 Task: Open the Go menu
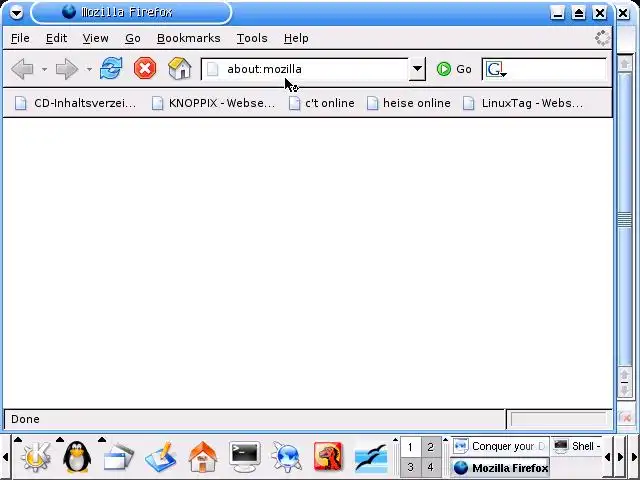pyautogui.click(x=133, y=38)
